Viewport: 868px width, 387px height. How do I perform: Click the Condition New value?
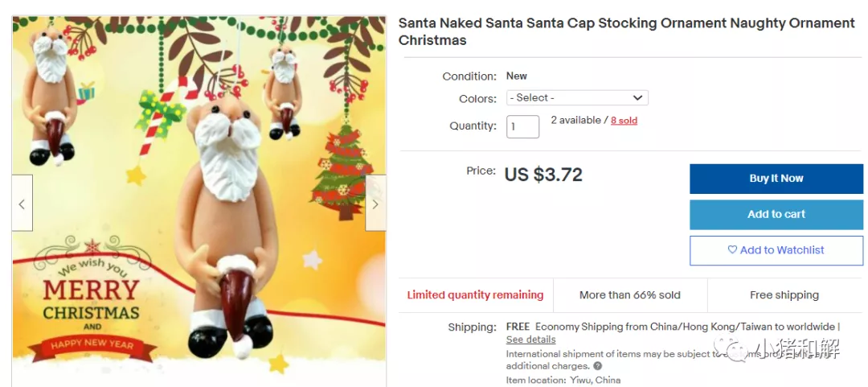click(517, 76)
